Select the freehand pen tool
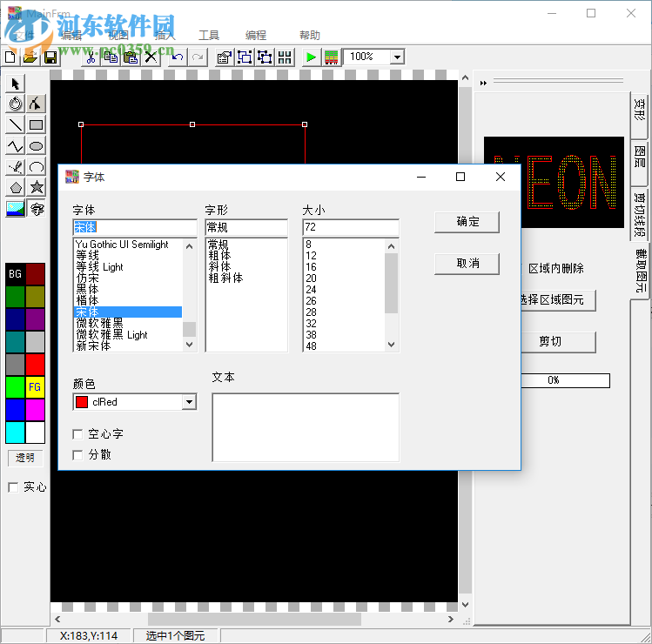This screenshot has width=652, height=644. click(x=16, y=167)
